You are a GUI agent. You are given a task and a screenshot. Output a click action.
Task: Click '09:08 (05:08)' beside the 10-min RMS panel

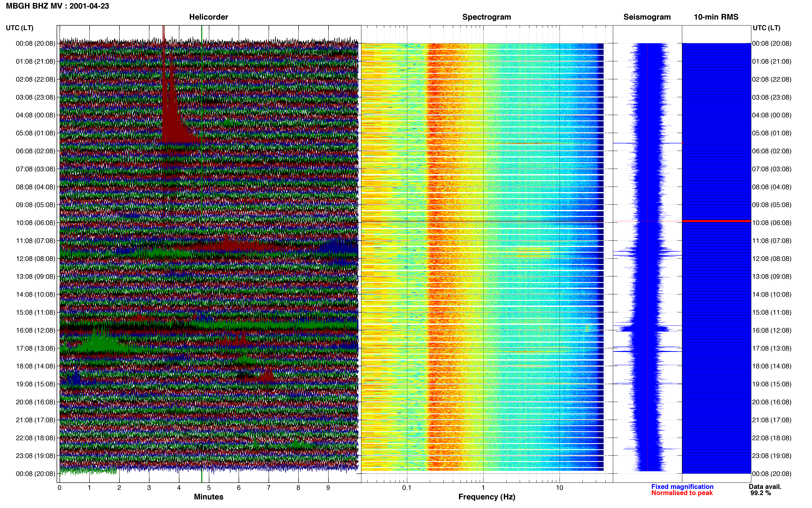pyautogui.click(x=772, y=205)
